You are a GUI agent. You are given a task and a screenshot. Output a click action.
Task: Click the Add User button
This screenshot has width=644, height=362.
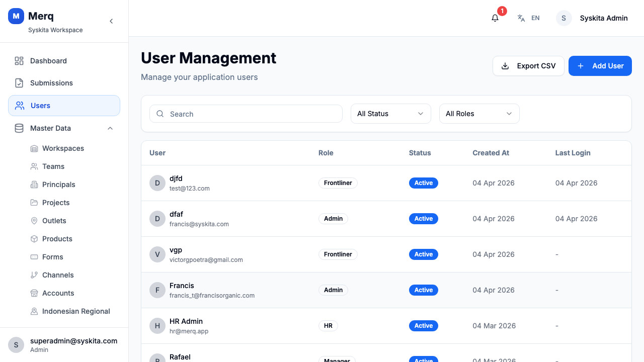click(x=600, y=66)
